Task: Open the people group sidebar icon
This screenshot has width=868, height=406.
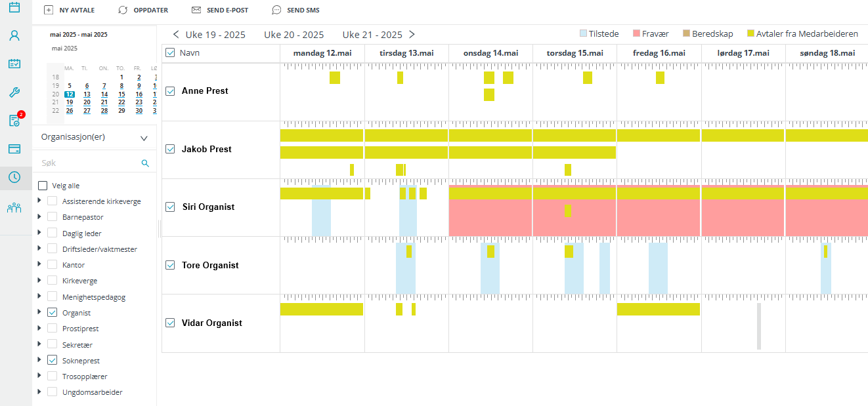Action: click(x=14, y=208)
